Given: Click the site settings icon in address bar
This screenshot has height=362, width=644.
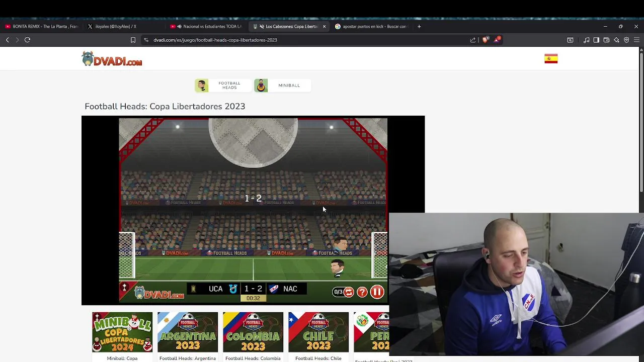Looking at the screenshot, I should tap(146, 40).
